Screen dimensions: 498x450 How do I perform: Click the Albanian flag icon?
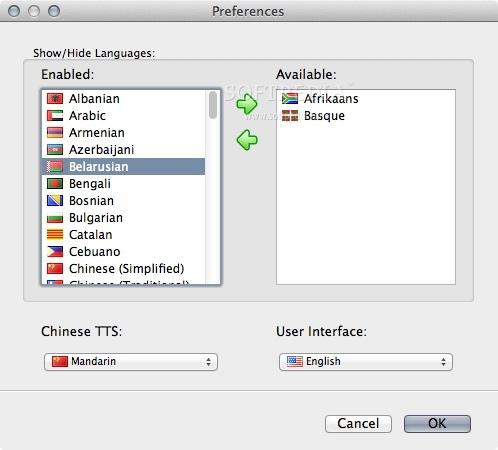pyautogui.click(x=55, y=98)
